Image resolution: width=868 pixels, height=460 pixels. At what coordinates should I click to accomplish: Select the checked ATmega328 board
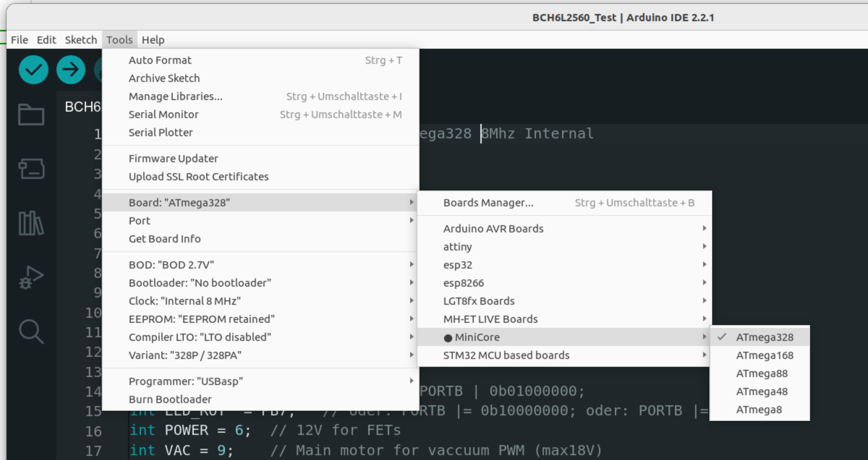click(x=760, y=337)
